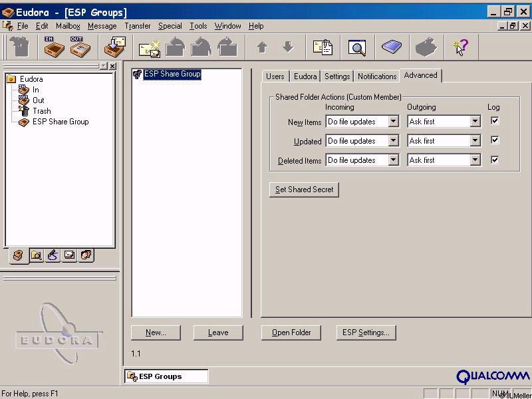Click the ESP Groups window taskbar button

tap(166, 376)
